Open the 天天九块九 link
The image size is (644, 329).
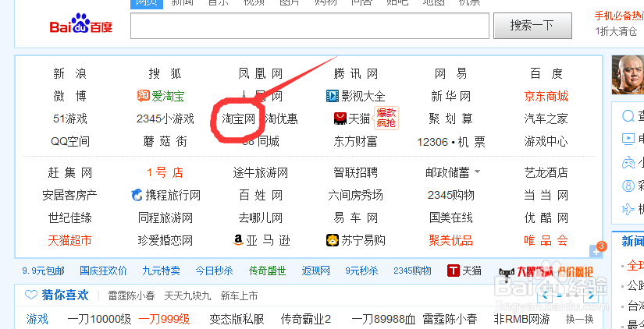click(187, 295)
